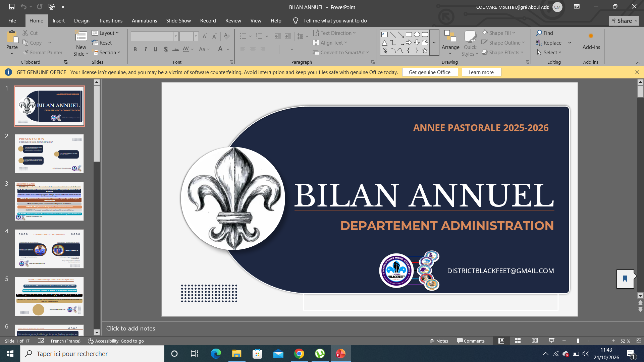Open Microsoft Edge from the taskbar
This screenshot has height=362, width=644.
click(x=216, y=354)
